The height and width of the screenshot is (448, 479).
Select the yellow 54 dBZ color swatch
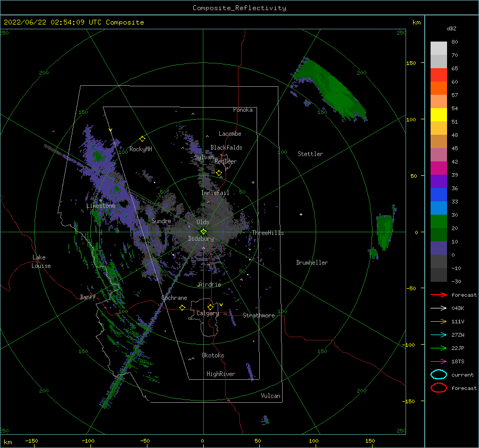[439, 115]
